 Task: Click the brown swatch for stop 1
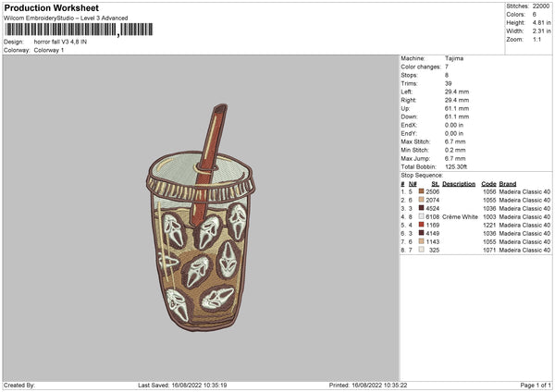421,191
